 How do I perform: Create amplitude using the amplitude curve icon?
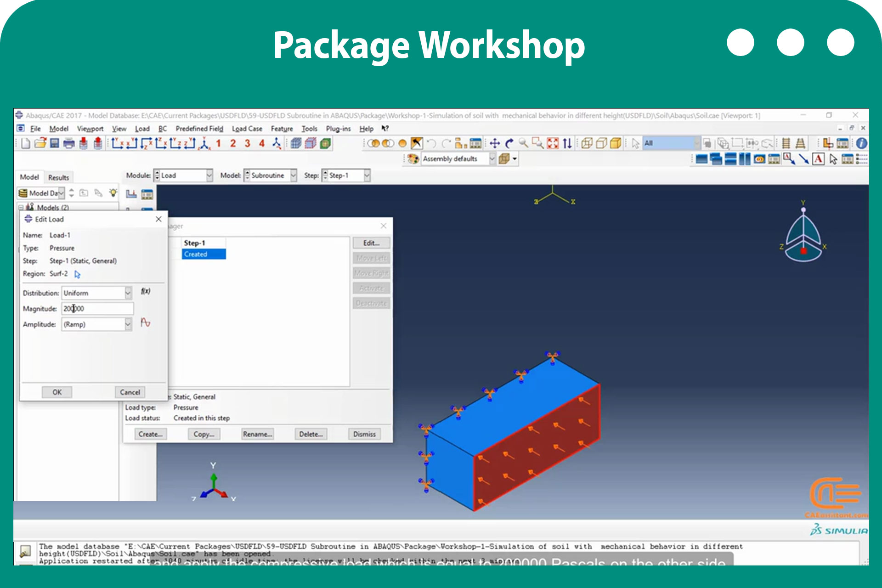(145, 322)
